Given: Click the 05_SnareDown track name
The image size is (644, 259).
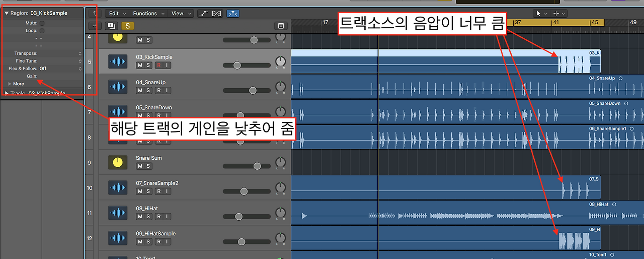Looking at the screenshot, I should 154,107.
